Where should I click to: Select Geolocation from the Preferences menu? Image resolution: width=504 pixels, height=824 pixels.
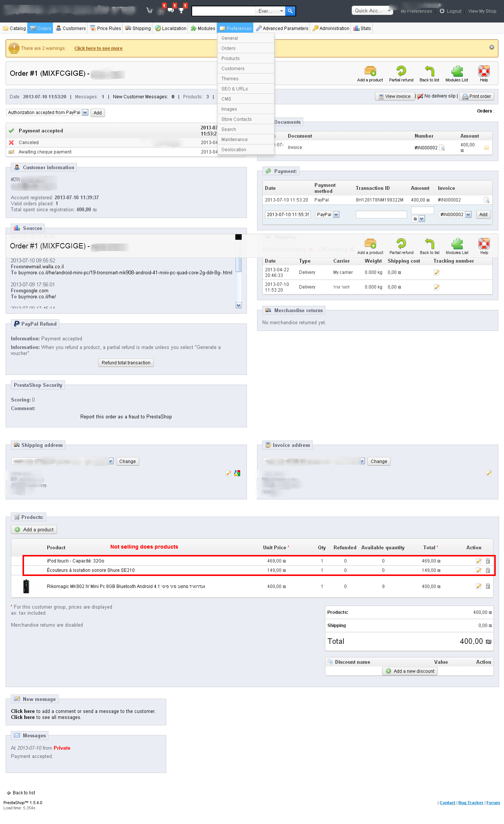[246, 150]
